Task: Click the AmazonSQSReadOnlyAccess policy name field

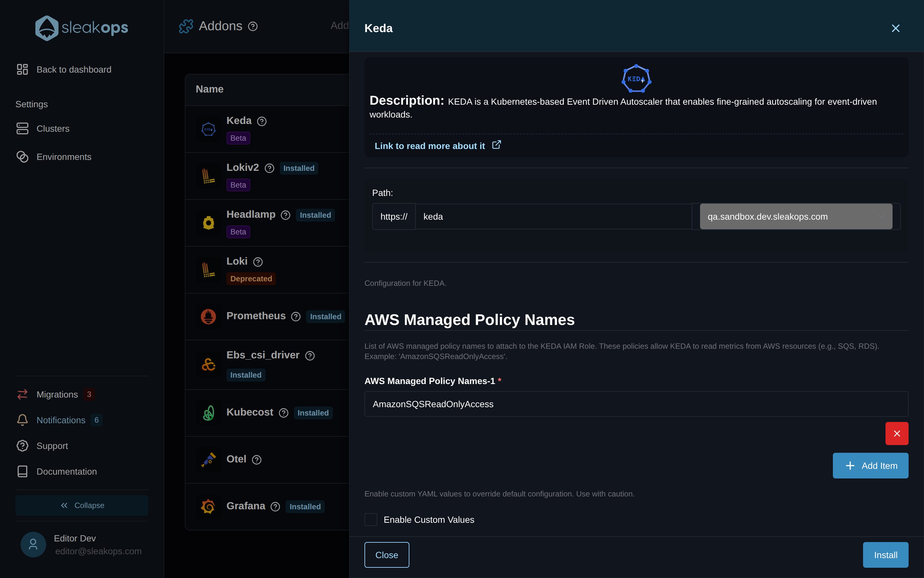Action: 636,404
